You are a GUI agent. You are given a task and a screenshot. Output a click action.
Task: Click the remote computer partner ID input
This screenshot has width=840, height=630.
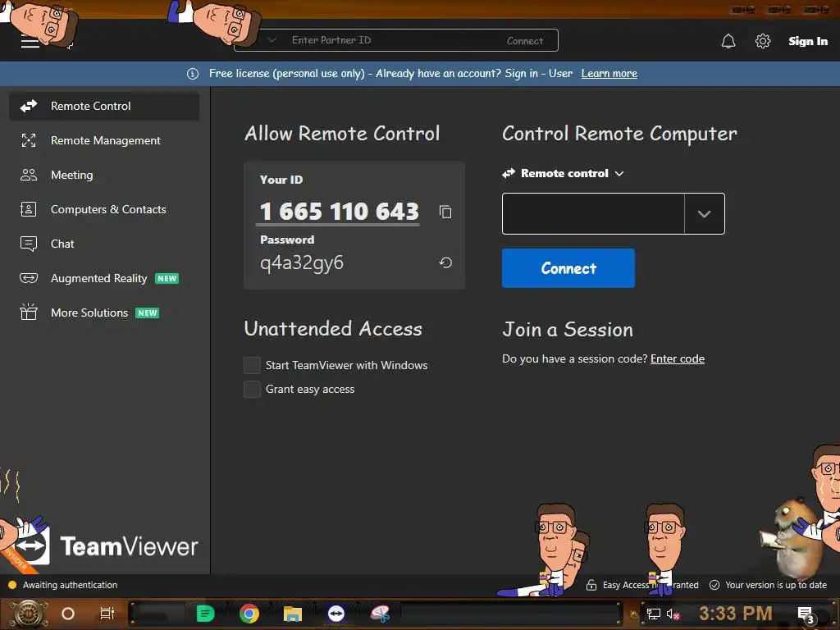(593, 214)
